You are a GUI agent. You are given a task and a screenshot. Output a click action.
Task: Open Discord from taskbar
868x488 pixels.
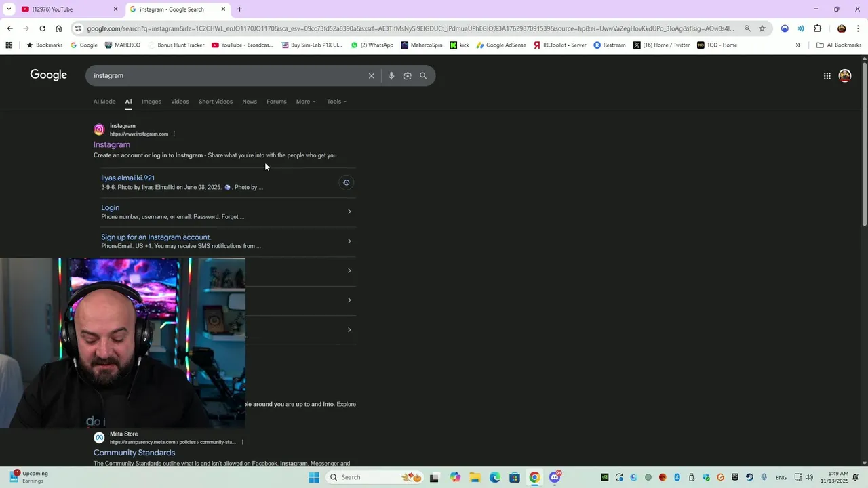555,477
